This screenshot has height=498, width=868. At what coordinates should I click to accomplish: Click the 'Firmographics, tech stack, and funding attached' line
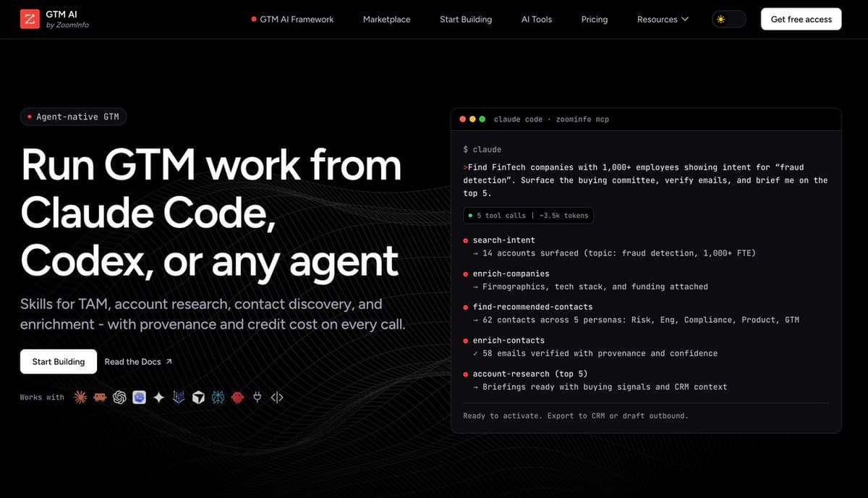[x=590, y=287]
